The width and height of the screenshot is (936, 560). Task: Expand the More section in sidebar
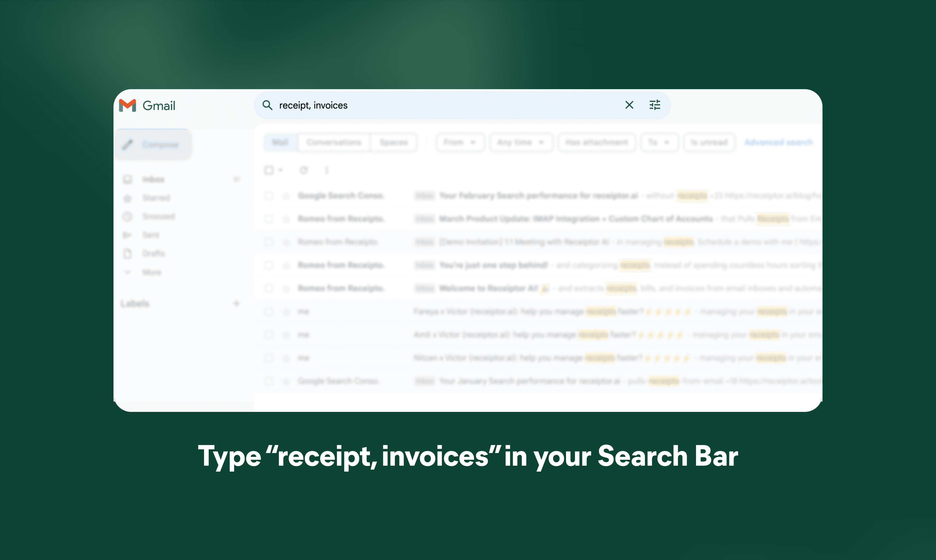pos(151,272)
